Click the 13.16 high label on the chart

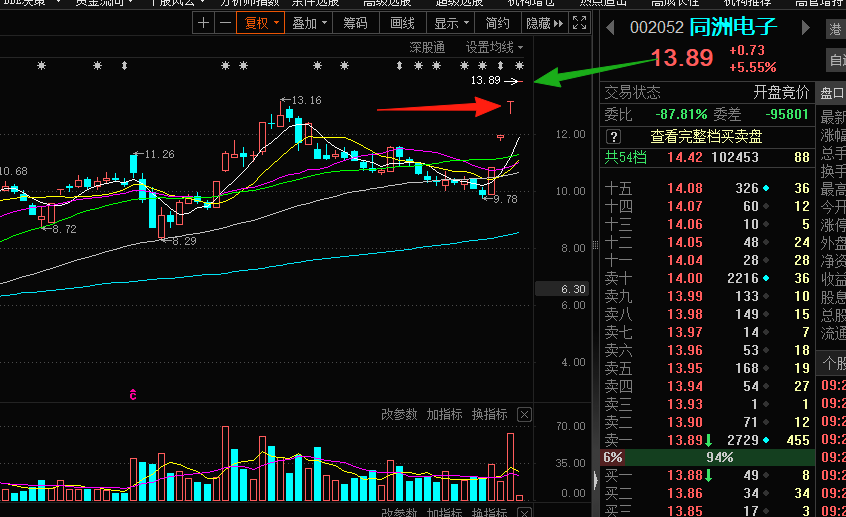tap(306, 100)
